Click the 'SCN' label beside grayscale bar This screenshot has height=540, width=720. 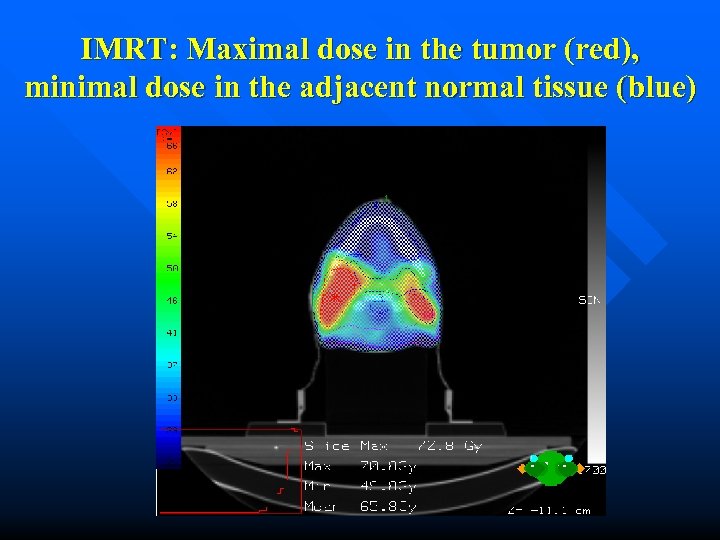coord(589,300)
